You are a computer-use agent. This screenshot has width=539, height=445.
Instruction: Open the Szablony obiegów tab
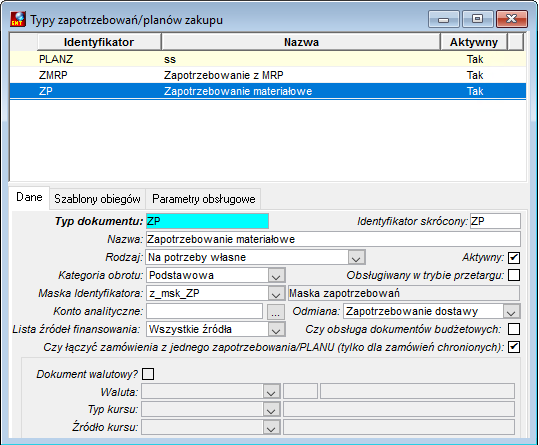coord(97,199)
